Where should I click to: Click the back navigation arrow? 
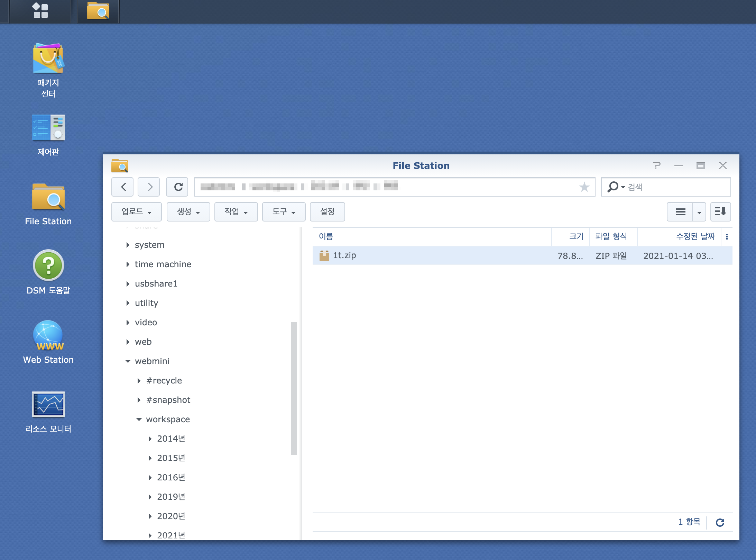[123, 187]
